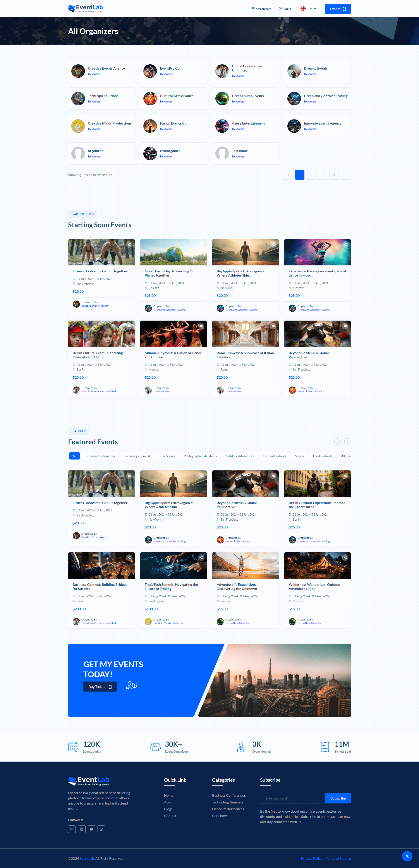
Task: Select the Car Shows filter tab
Action: pyautogui.click(x=168, y=456)
